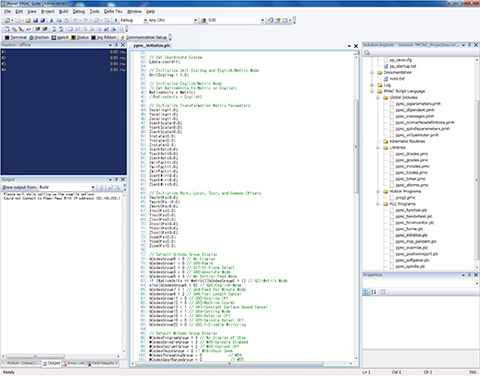The height and width of the screenshot is (376, 480).
Task: Collapse the Documentation folder
Action: tap(372, 72)
